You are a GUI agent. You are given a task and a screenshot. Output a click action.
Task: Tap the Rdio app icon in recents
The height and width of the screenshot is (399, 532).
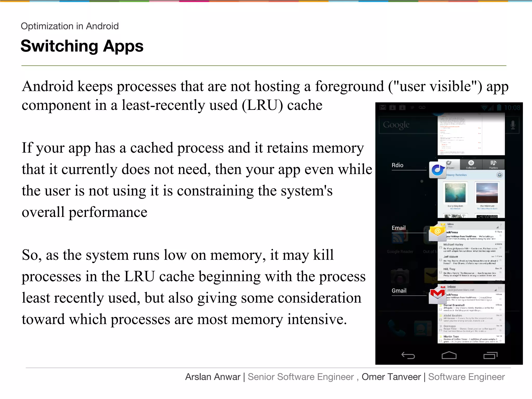(x=437, y=170)
